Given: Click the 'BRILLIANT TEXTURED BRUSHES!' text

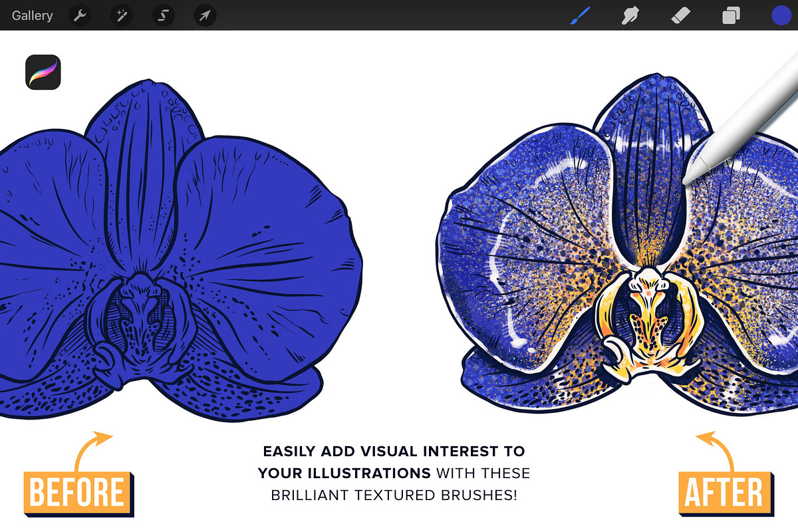Looking at the screenshot, I should pyautogui.click(x=394, y=495).
